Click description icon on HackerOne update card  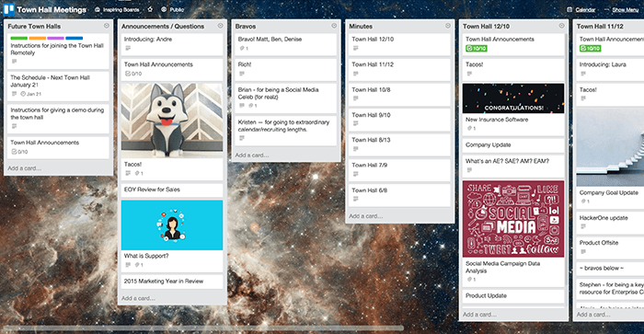tap(583, 226)
